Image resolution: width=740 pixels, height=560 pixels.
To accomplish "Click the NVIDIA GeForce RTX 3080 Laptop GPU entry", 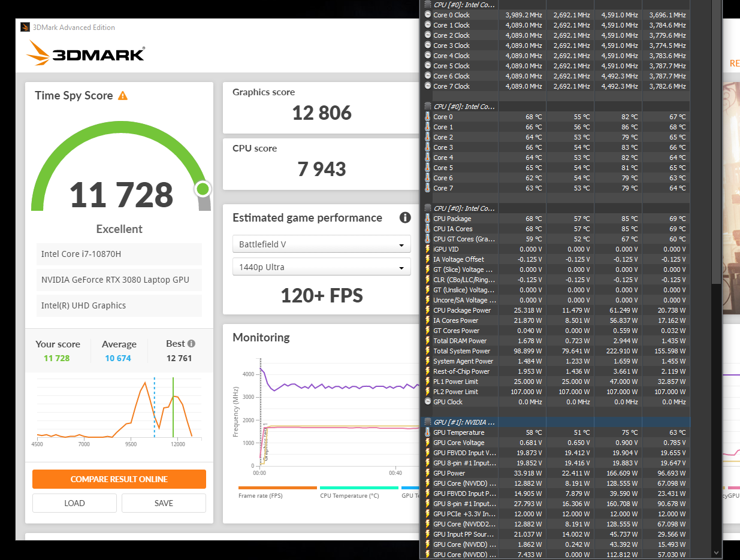I will point(119,280).
